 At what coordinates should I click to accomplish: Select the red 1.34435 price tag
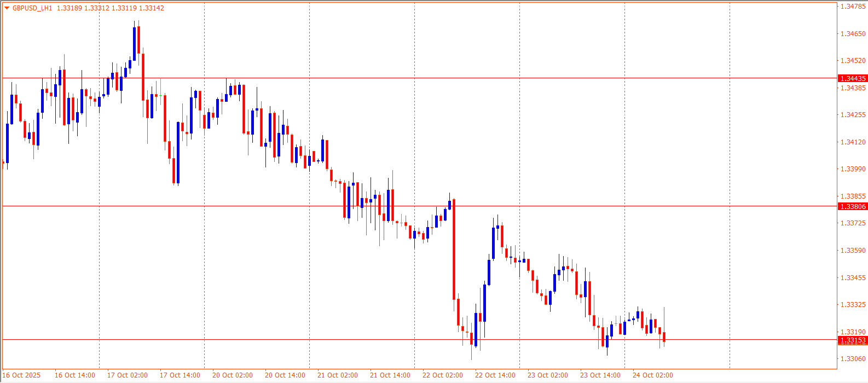pyautogui.click(x=853, y=79)
